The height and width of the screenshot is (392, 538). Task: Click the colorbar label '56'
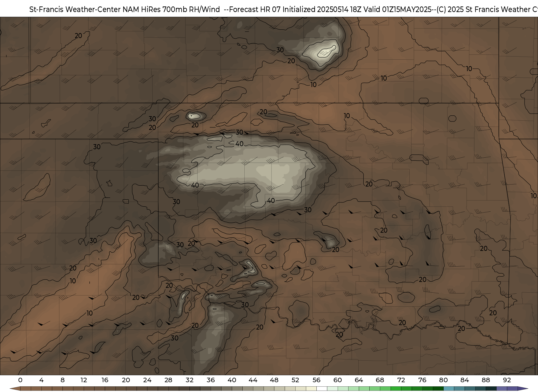[317, 380]
